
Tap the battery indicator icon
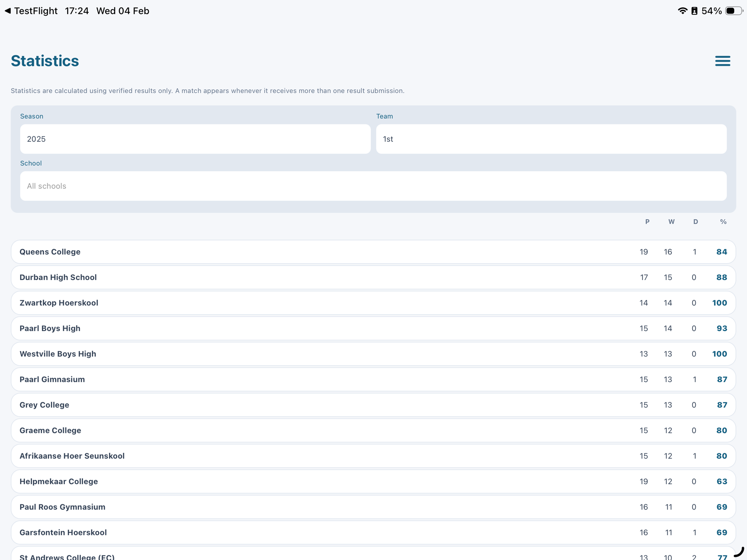click(x=734, y=11)
